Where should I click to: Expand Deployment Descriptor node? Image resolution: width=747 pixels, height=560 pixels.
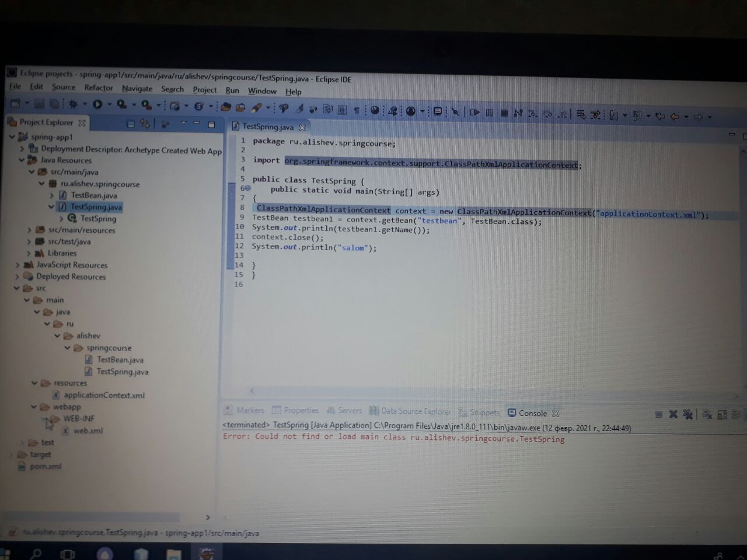[x=22, y=149]
